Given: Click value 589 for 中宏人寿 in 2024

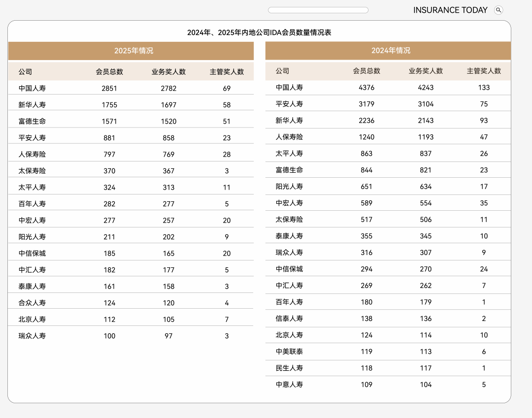Looking at the screenshot, I should click(x=366, y=203).
